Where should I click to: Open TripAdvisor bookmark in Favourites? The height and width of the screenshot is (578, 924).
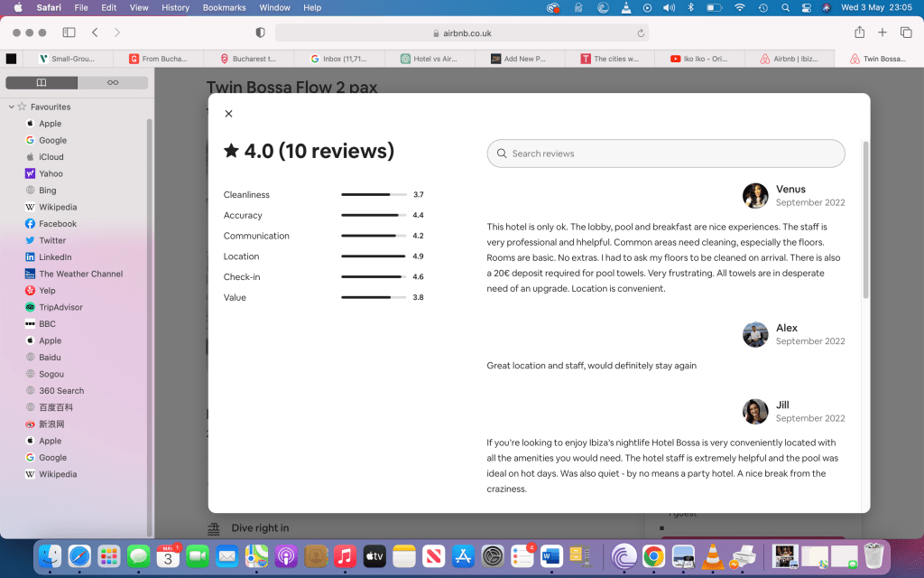coord(60,307)
